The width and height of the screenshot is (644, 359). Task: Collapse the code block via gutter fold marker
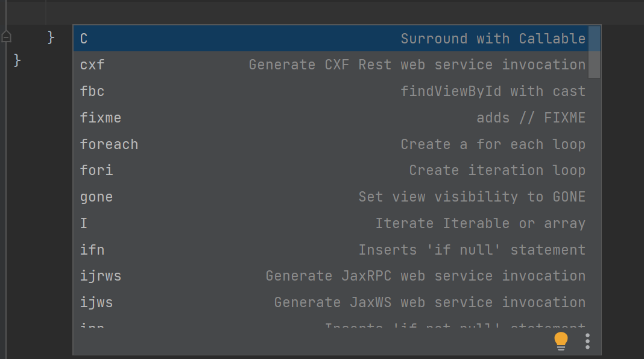pos(6,37)
